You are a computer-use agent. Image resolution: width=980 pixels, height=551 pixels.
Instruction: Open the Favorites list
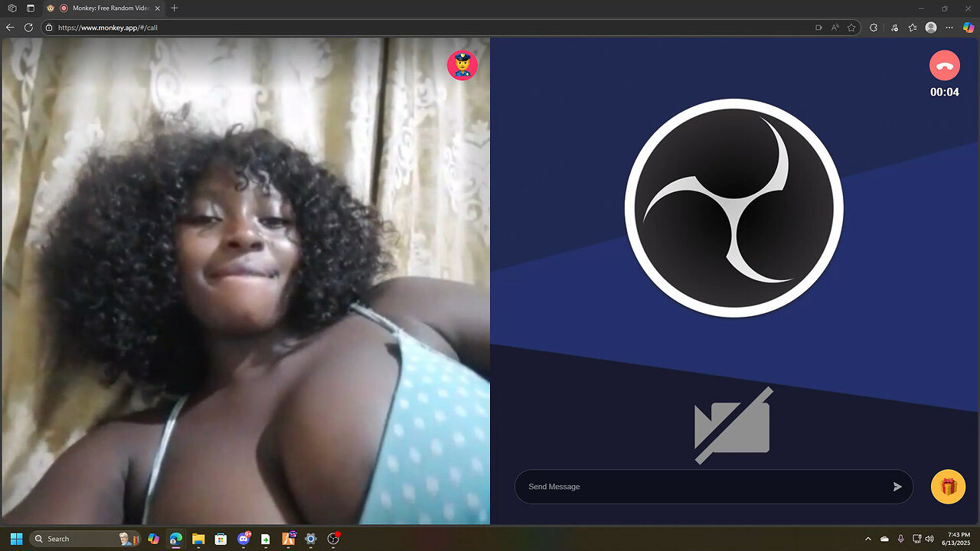[913, 28]
